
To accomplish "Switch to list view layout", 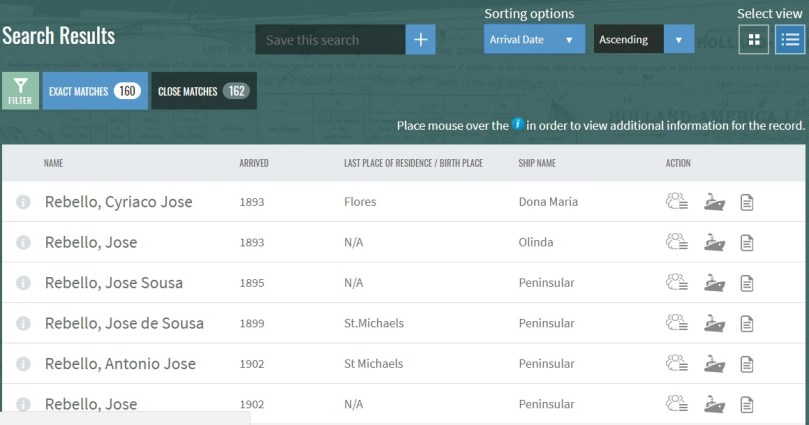I will pos(790,40).
